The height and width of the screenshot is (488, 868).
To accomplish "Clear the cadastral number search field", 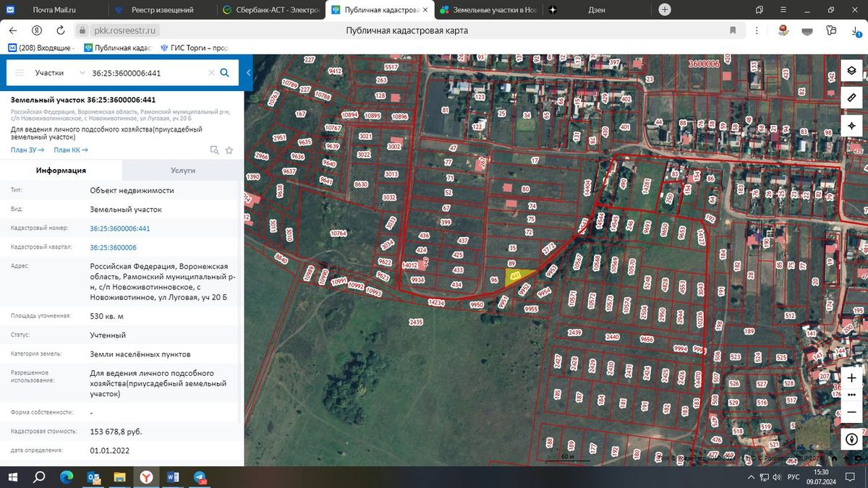I will coord(211,73).
